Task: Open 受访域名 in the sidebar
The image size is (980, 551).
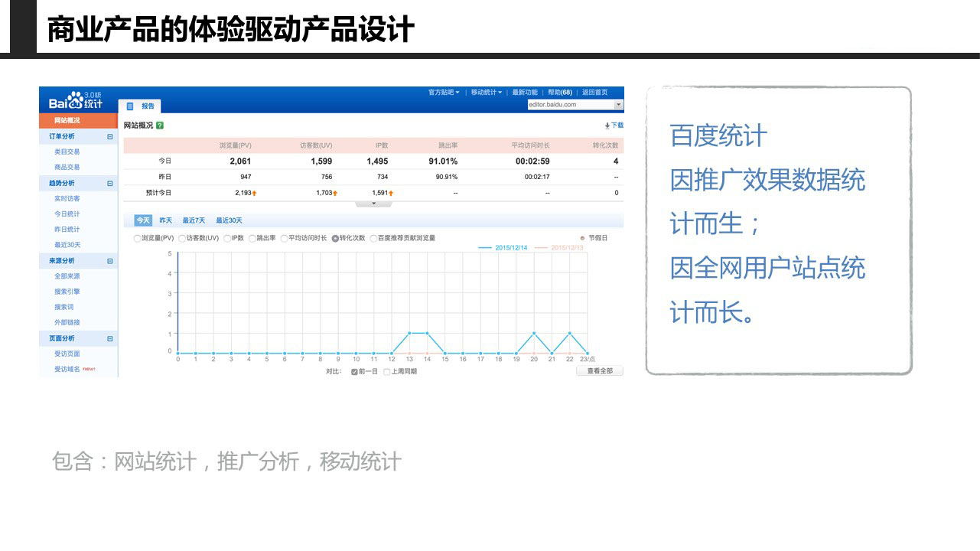Action: pyautogui.click(x=67, y=369)
